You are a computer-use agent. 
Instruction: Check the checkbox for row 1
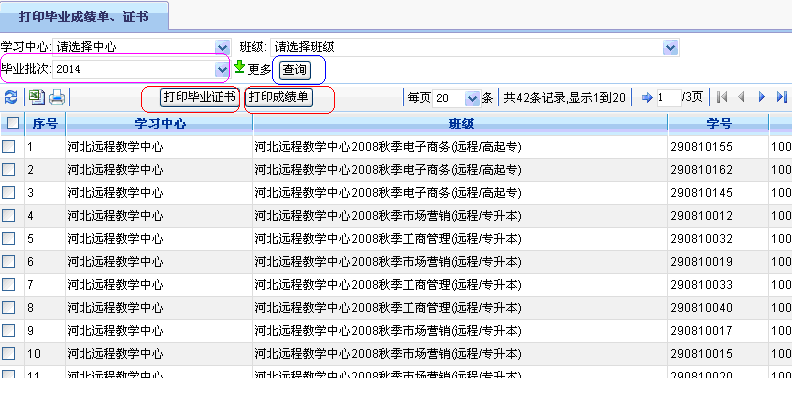pyautogui.click(x=9, y=146)
